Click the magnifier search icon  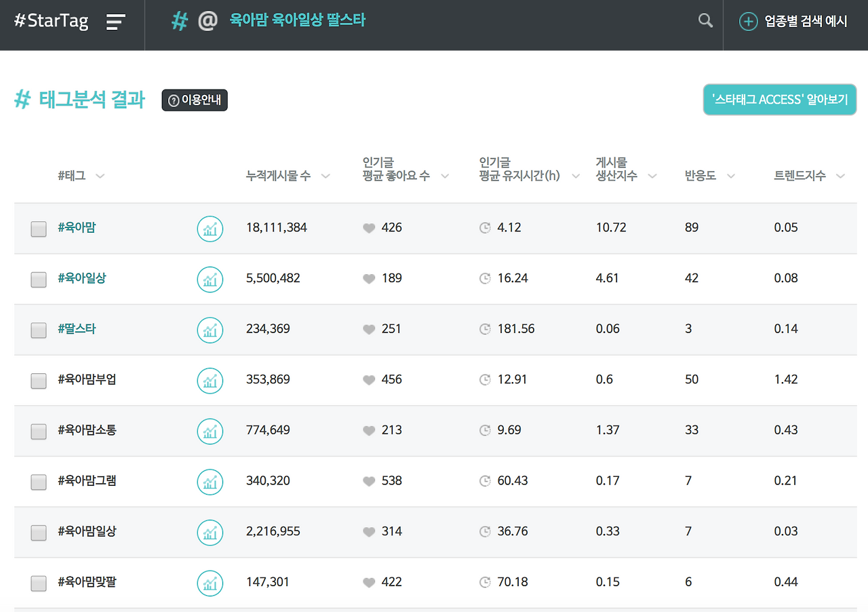706,21
